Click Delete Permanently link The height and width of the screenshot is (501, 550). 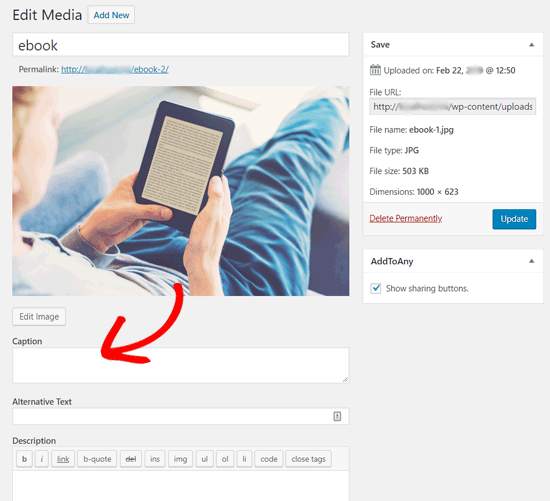pos(405,218)
